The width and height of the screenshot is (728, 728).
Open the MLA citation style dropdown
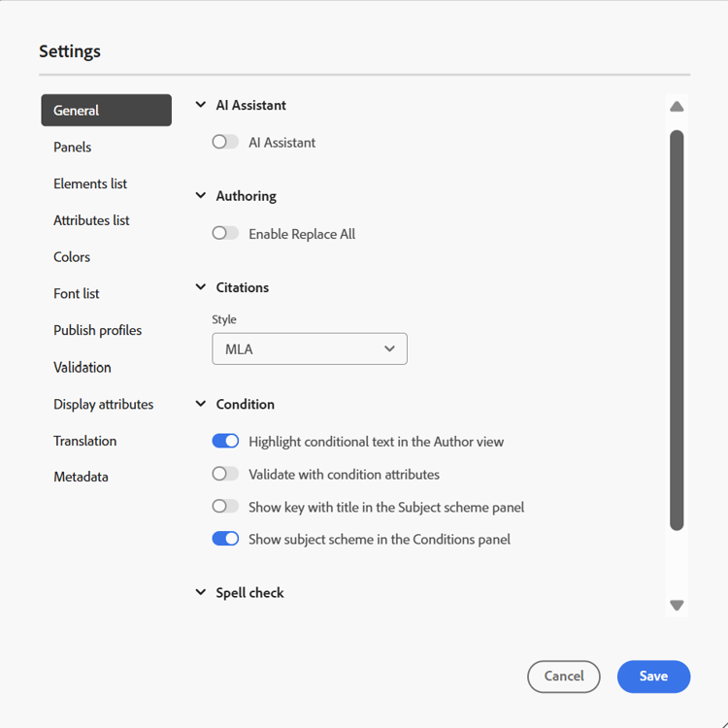pyautogui.click(x=310, y=348)
